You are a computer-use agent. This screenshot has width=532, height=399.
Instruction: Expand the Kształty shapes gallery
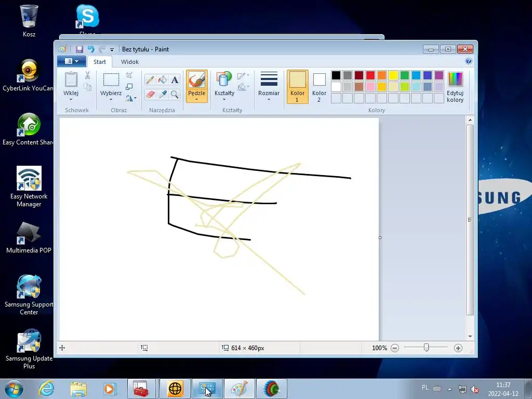coord(224,87)
